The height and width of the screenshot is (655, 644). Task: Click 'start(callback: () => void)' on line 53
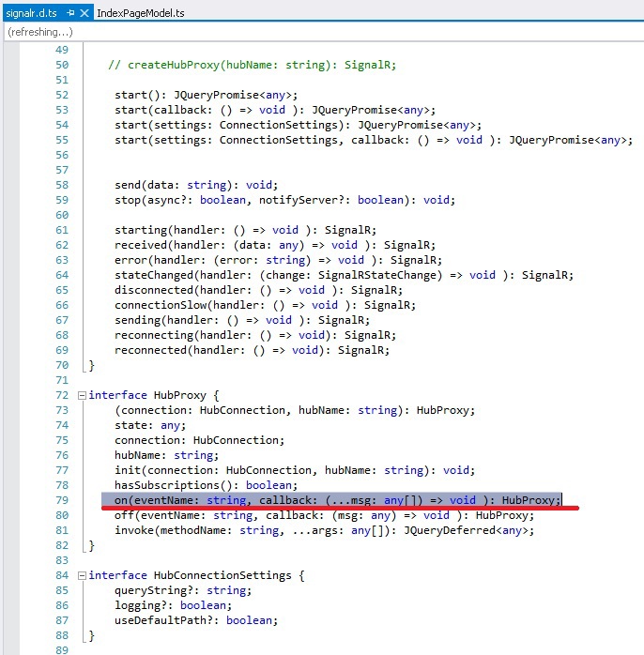[x=275, y=111]
